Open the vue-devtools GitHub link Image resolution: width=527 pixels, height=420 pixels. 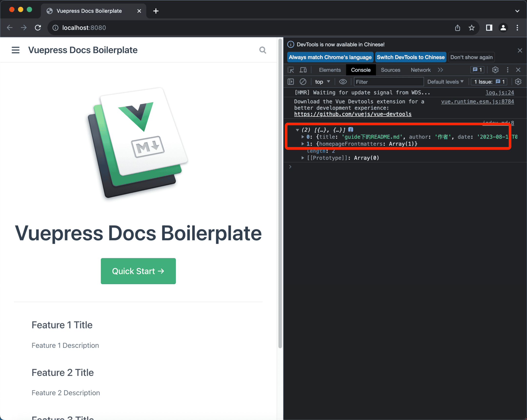coord(353,114)
